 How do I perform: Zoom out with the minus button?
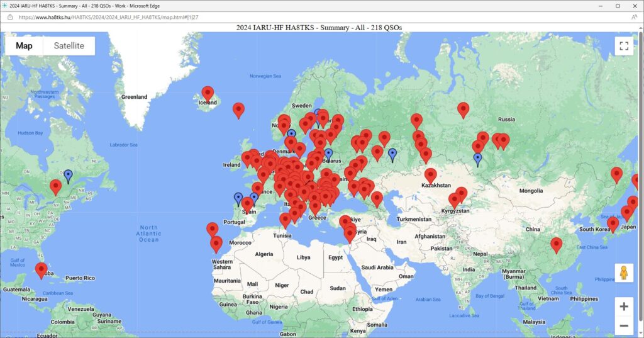[x=623, y=325]
